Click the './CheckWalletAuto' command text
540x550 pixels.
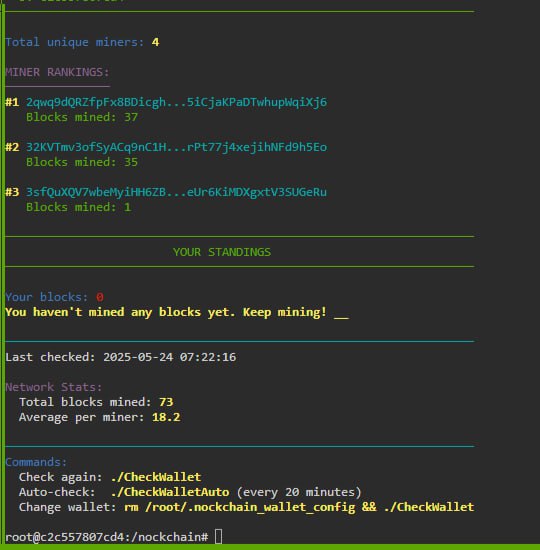click(x=170, y=492)
